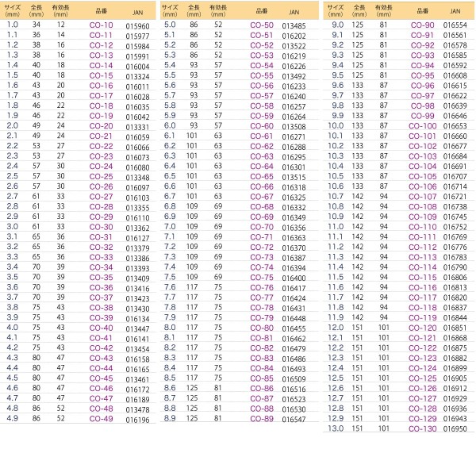Click product code CO-80

(x=262, y=328)
